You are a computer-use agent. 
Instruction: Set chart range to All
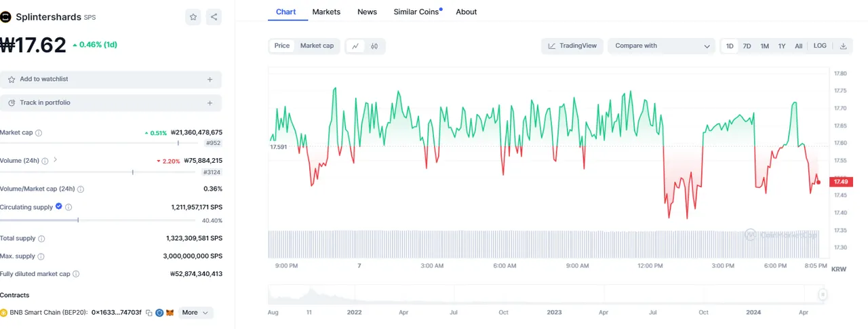point(799,46)
